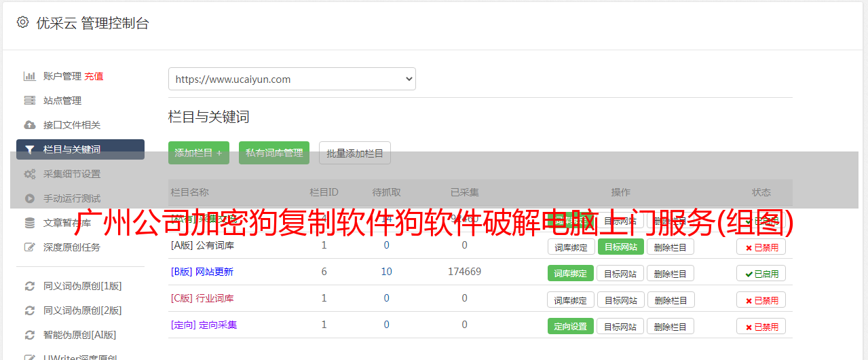Open the [C版] 行业词库 column link
Viewport: 868px width, 360px height.
202,298
